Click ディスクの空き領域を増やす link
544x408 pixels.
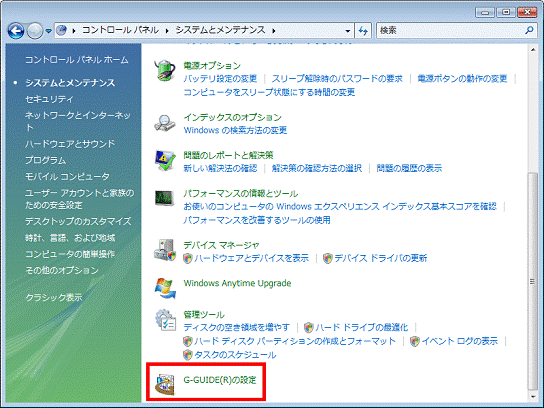236,328
